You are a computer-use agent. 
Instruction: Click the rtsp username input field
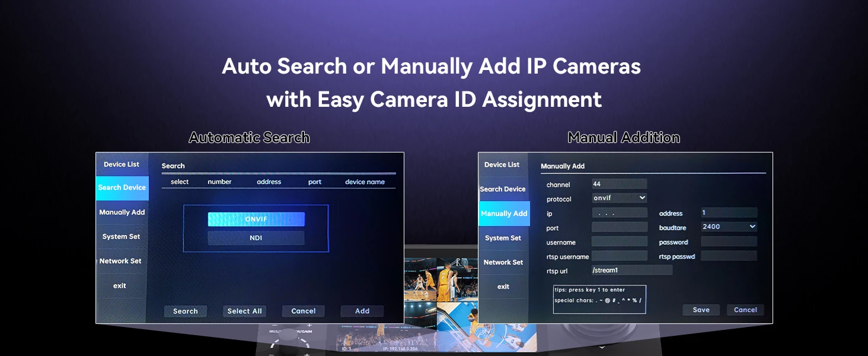coord(620,256)
